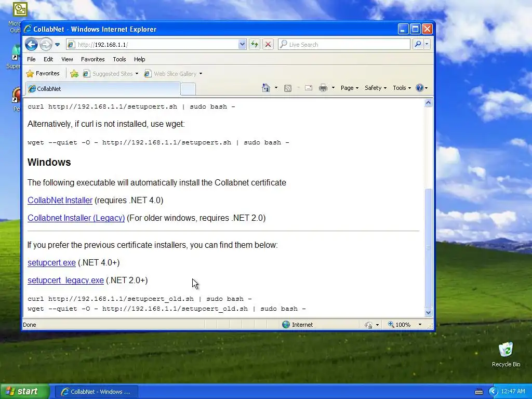Click the vertical scrollbar thumb

tap(428, 248)
